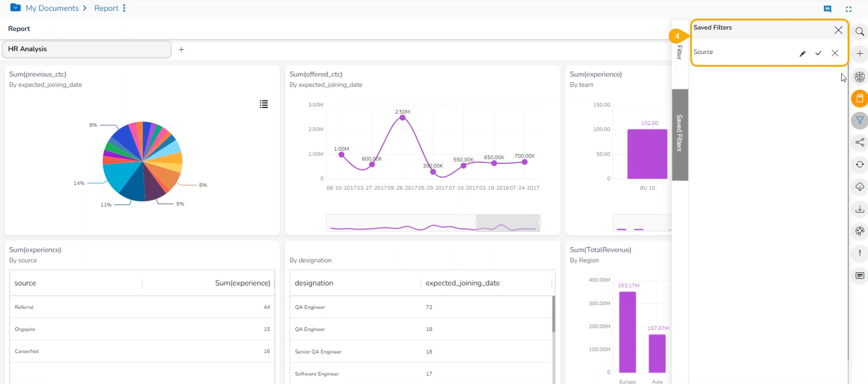Click the refresh icon in right sidebar
This screenshot has width=868, height=384.
(859, 164)
